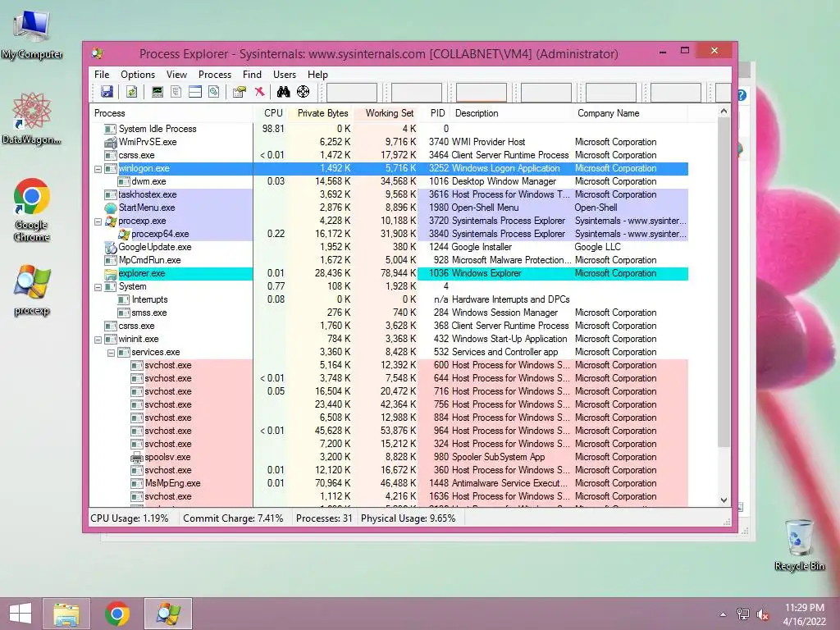
Task: Collapse the procexp.exe tree node
Action: (x=98, y=221)
